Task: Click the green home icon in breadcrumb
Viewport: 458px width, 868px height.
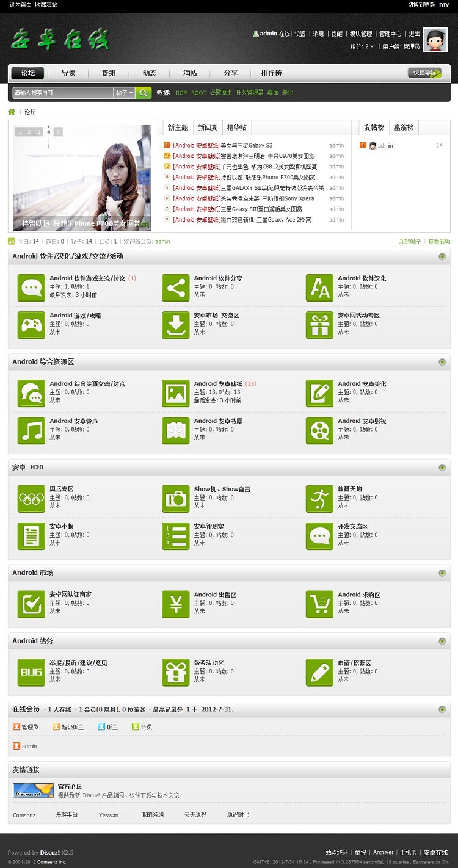Action: (x=12, y=112)
